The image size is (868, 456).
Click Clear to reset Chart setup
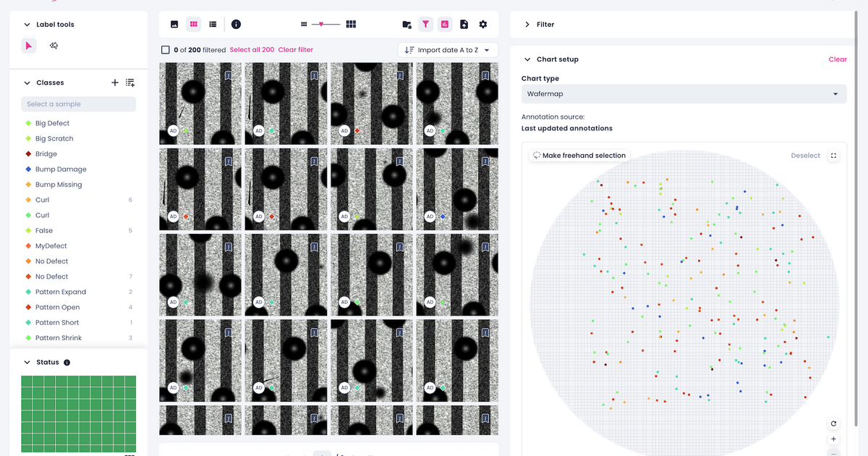838,59
